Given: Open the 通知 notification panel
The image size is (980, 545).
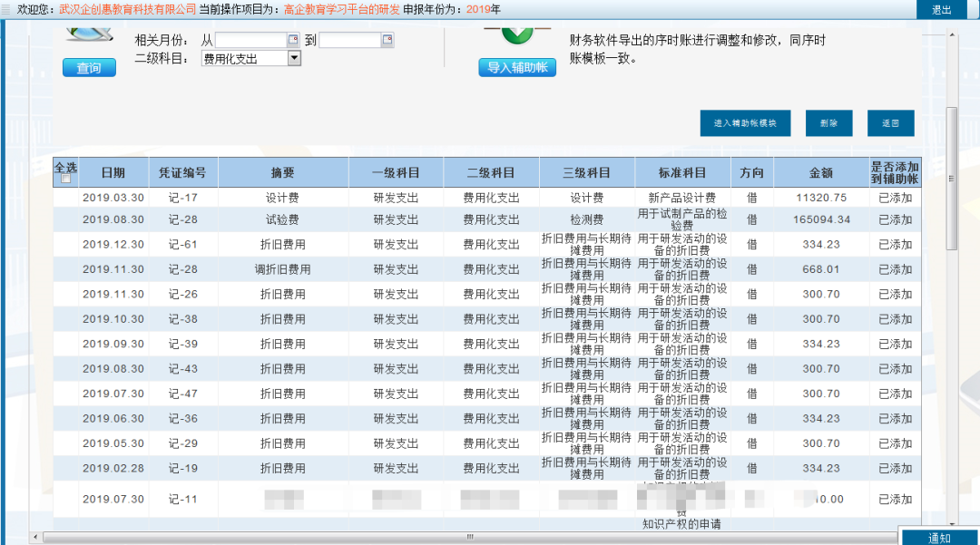Looking at the screenshot, I should pyautogui.click(x=939, y=538).
